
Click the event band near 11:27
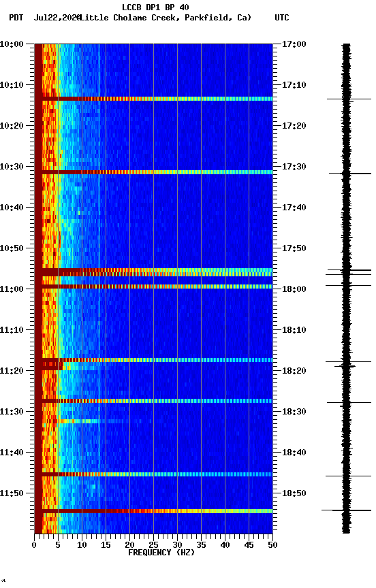[x=153, y=401]
